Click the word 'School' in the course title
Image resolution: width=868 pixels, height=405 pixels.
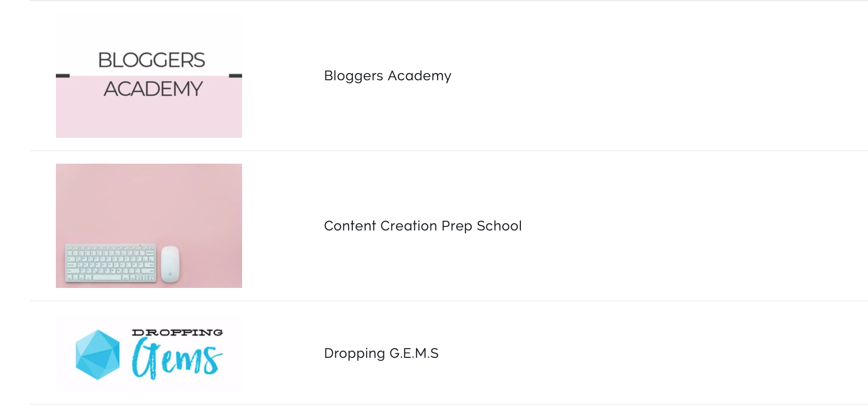(x=499, y=226)
